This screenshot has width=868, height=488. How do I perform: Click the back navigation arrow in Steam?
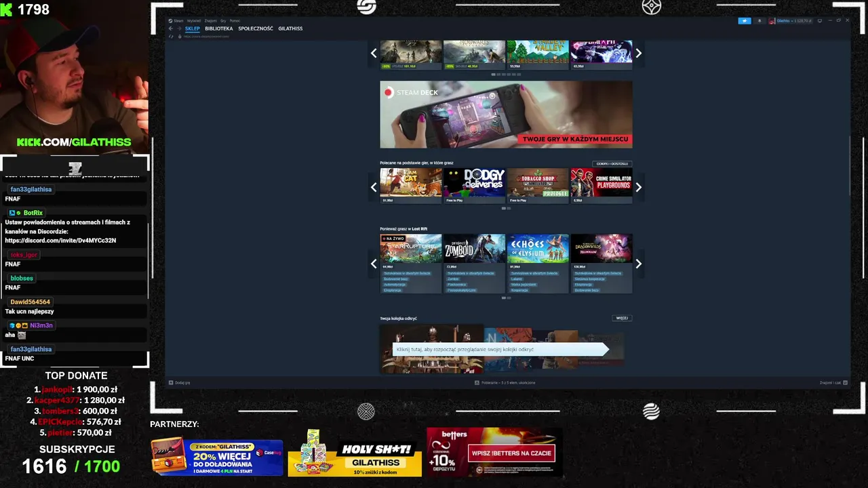(x=171, y=28)
